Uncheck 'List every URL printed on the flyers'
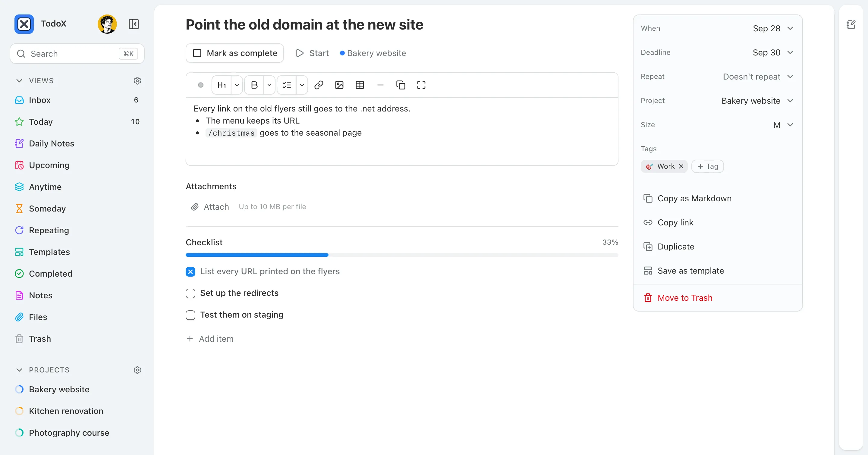Image resolution: width=868 pixels, height=455 pixels. [190, 271]
